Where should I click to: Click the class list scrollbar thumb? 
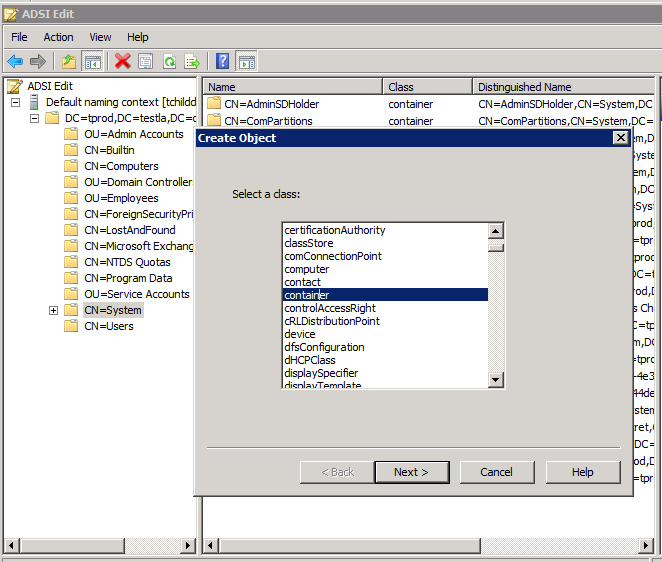click(496, 247)
